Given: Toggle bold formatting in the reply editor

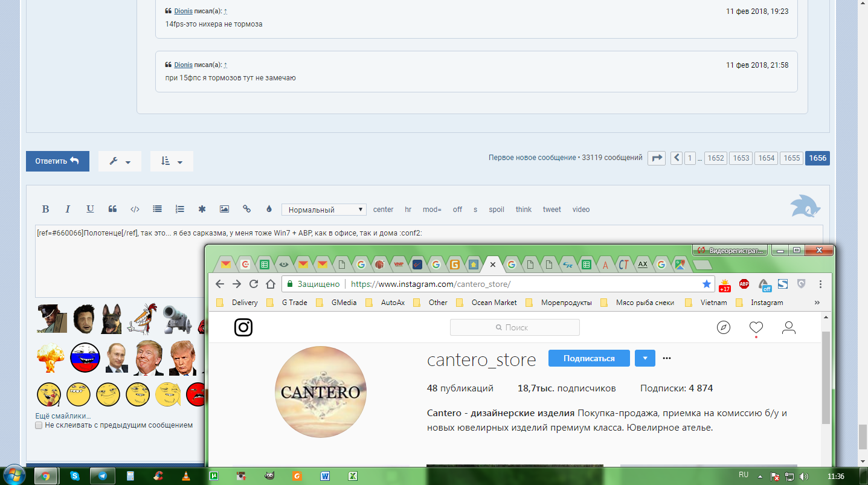Looking at the screenshot, I should pos(45,209).
